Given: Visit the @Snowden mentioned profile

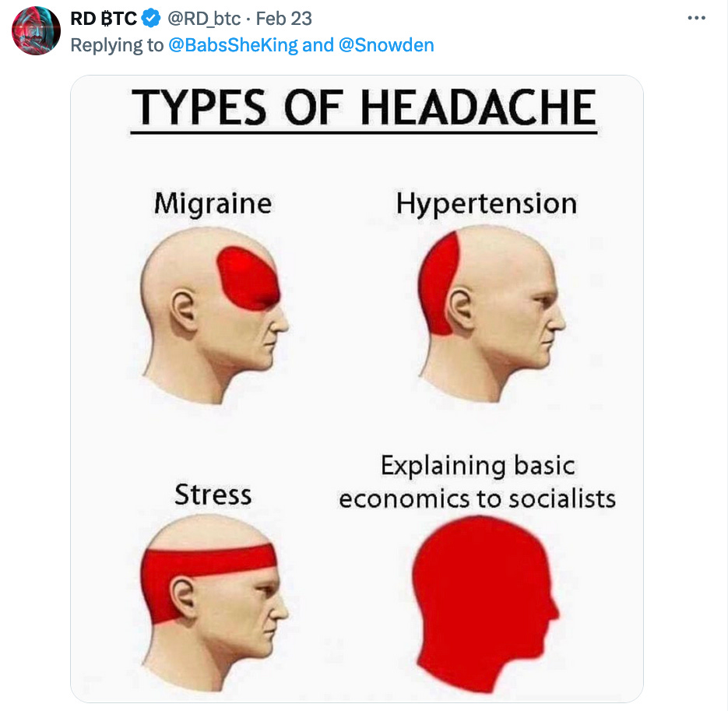Looking at the screenshot, I should point(386,45).
